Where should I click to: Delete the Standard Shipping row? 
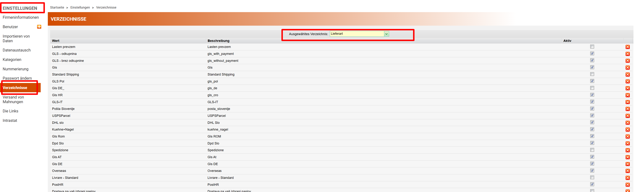[628, 74]
